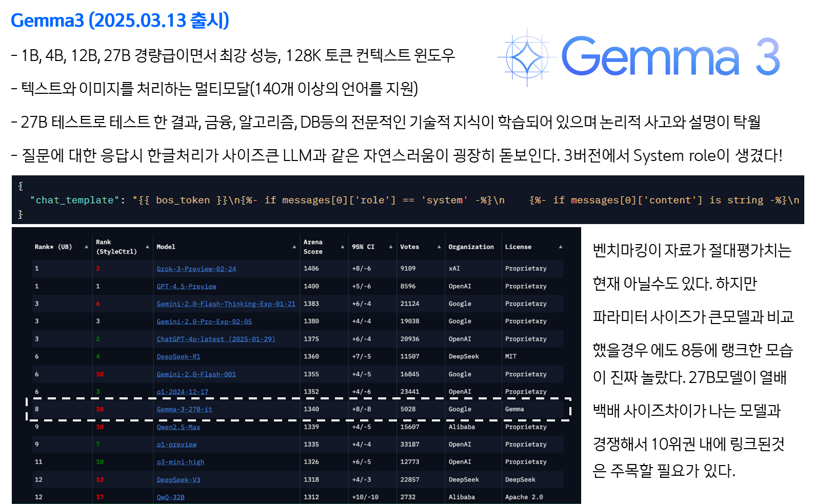Open the o3-mini-high model link
This screenshot has width=813, height=504.
click(x=181, y=462)
